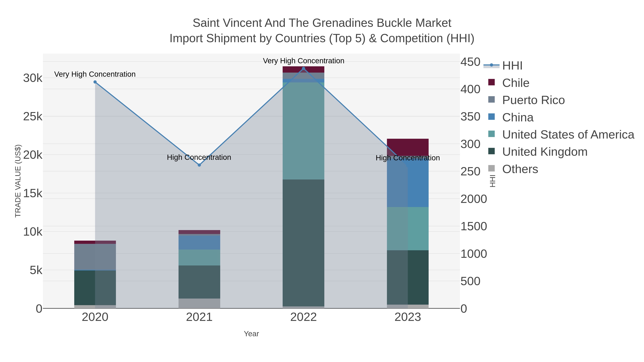The image size is (644, 362).
Task: Select the United States segment of 2023 bar
Action: tap(408, 229)
